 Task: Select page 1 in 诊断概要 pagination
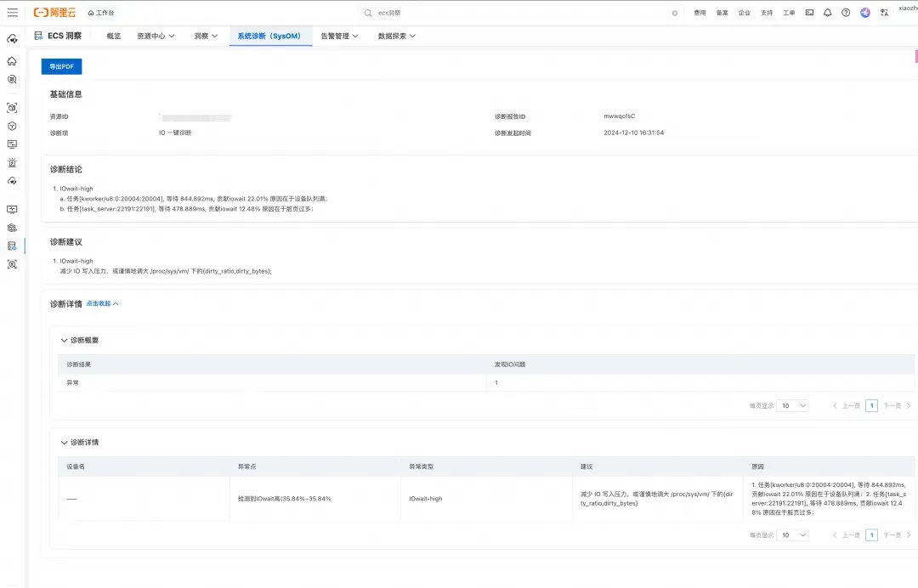coord(871,405)
